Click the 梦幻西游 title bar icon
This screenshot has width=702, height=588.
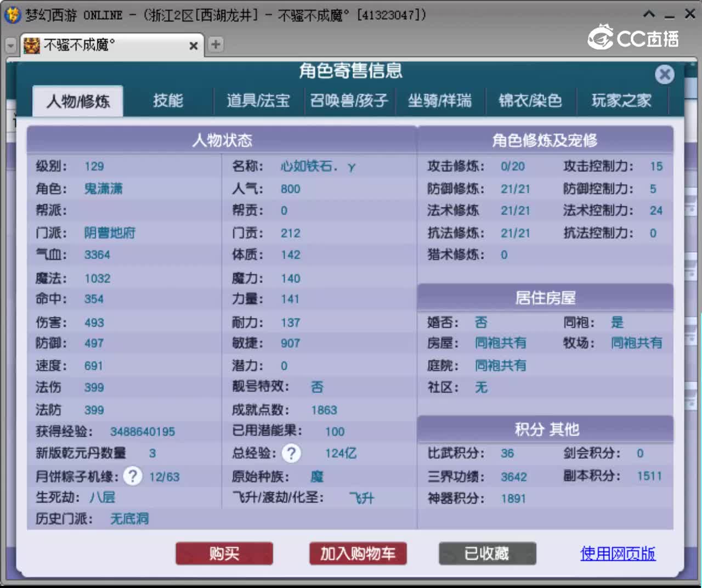coord(12,15)
